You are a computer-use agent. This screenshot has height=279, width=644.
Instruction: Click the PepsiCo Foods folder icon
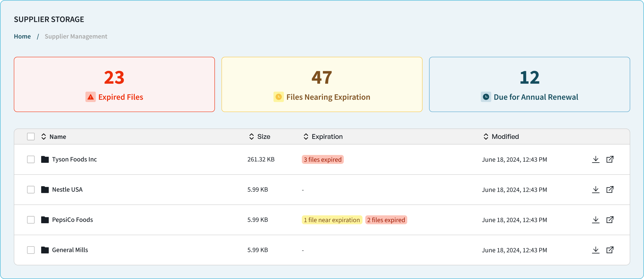(x=45, y=220)
